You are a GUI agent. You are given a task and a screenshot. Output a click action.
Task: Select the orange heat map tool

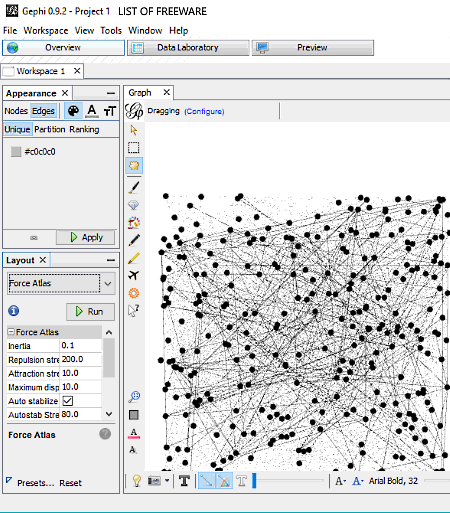tap(134, 293)
